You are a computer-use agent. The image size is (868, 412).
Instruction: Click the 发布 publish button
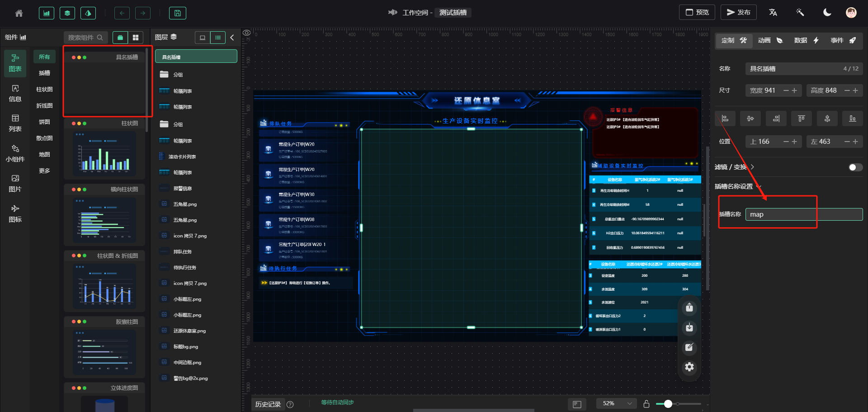(738, 13)
